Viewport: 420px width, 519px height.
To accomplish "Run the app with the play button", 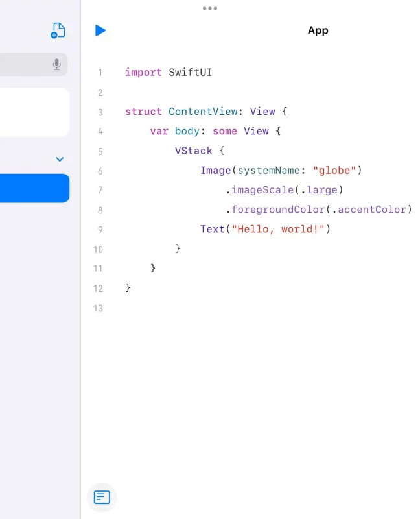I will point(100,30).
